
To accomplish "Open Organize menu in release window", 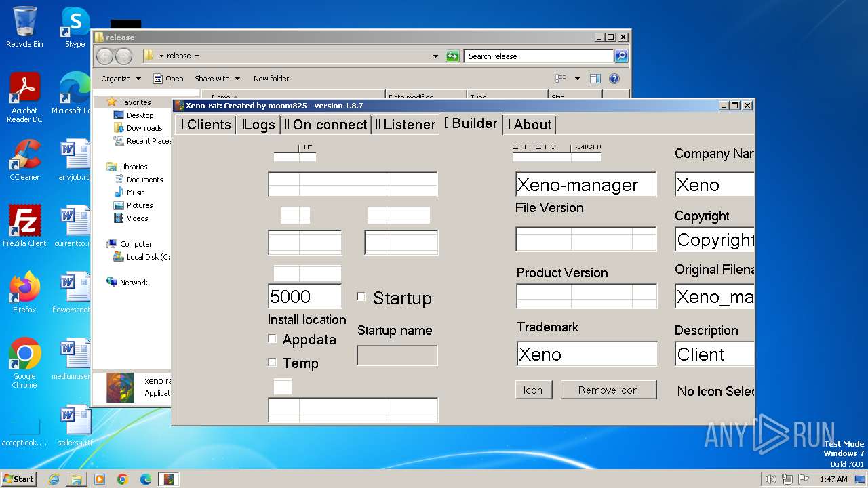I will 121,79.
